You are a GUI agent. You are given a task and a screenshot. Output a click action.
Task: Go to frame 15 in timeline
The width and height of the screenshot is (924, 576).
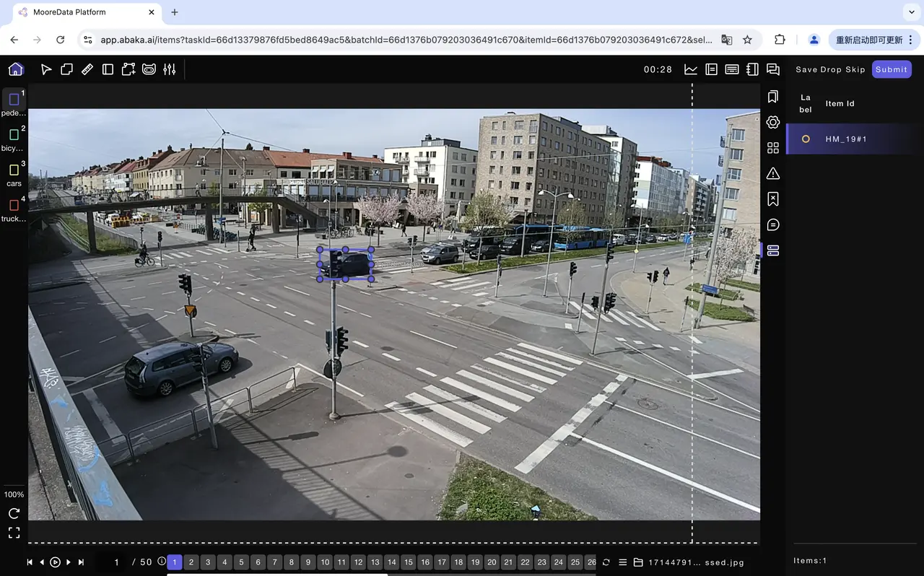pyautogui.click(x=409, y=562)
